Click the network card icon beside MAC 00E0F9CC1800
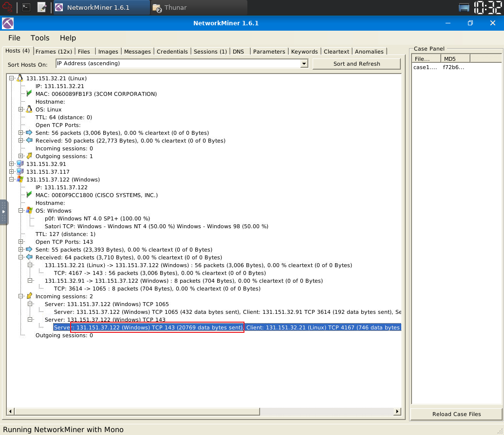Screen dimensions: 504x435 [x=29, y=195]
